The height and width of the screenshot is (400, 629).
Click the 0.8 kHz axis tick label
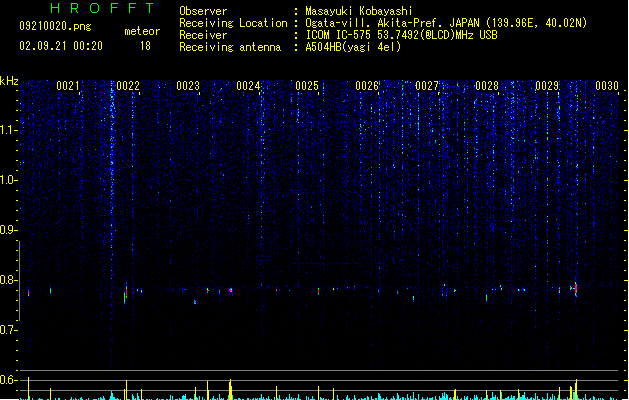click(x=8, y=280)
